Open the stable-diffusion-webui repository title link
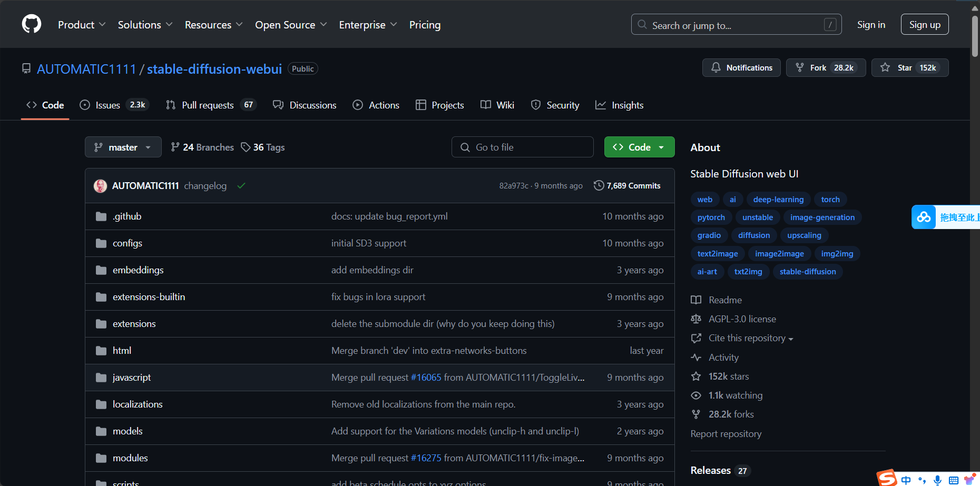The width and height of the screenshot is (980, 486). click(x=214, y=69)
